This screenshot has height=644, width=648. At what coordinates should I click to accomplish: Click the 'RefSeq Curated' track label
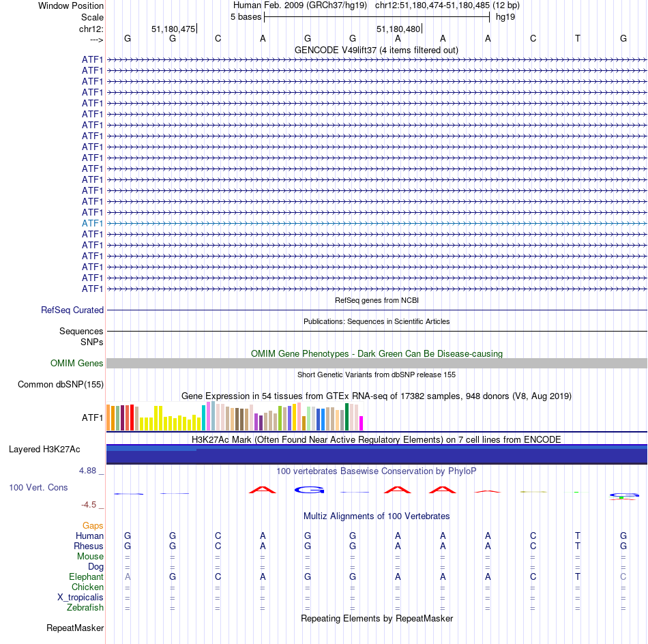coord(72,310)
